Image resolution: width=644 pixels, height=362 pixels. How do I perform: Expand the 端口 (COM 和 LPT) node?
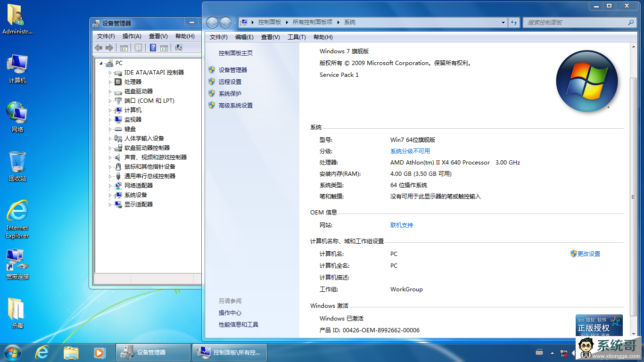pos(110,101)
